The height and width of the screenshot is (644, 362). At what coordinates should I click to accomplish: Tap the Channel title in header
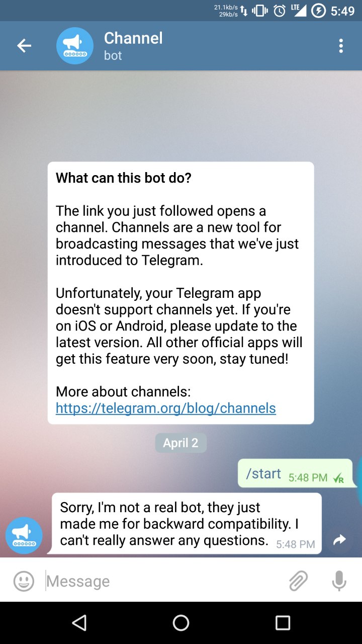pyautogui.click(x=133, y=38)
